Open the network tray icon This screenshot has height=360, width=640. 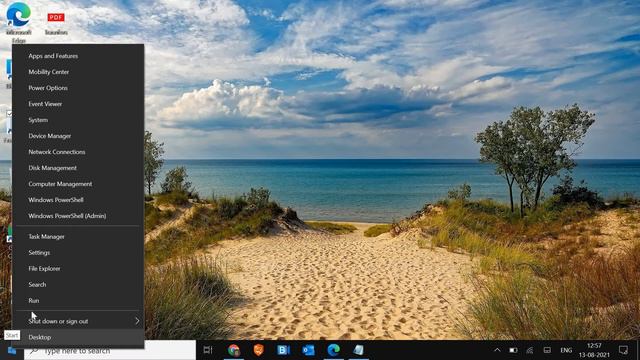530,350
